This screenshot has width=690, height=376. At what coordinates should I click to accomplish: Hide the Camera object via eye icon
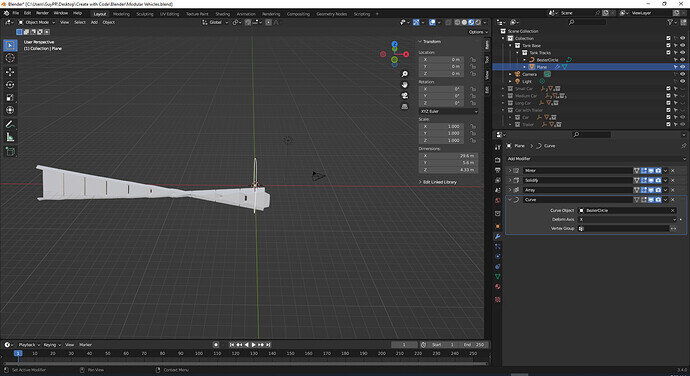pos(683,74)
